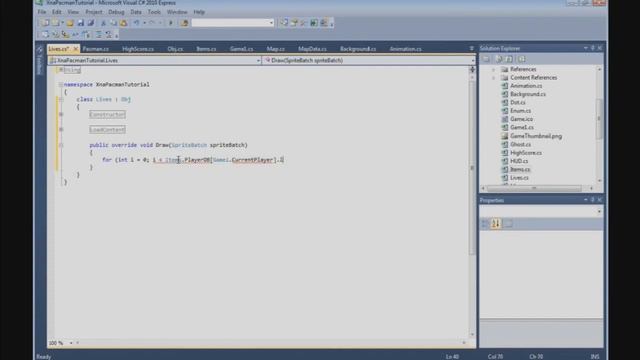The width and height of the screenshot is (640, 360).
Task: Open the Find combo box dropdown
Action: point(271,23)
